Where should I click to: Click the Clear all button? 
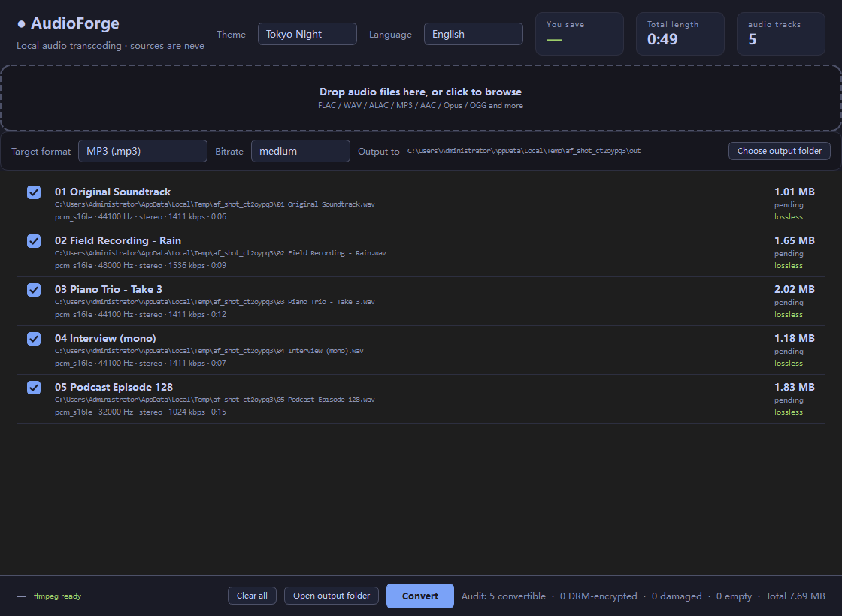click(x=252, y=596)
